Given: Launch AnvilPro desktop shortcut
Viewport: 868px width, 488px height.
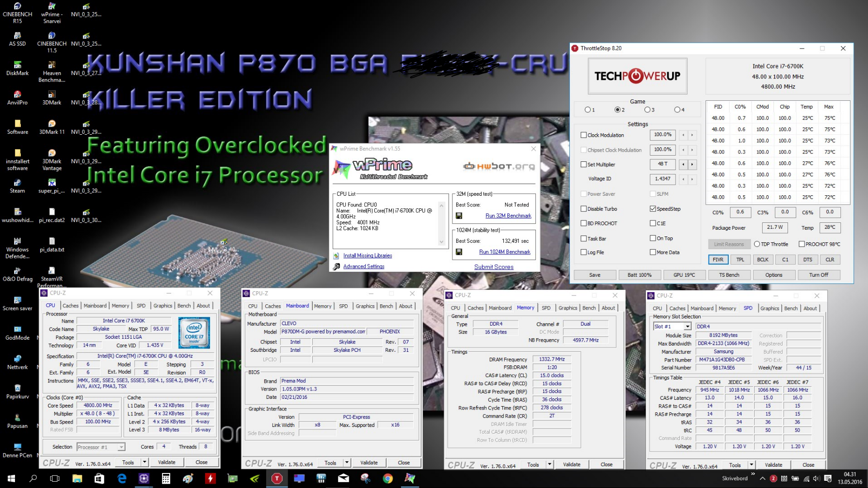Looking at the screenshot, I should (17, 98).
